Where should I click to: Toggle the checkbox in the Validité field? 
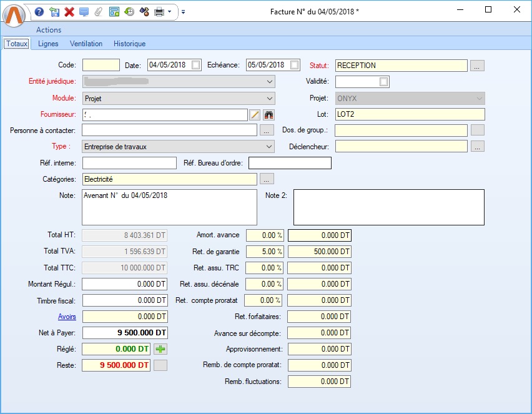point(384,82)
